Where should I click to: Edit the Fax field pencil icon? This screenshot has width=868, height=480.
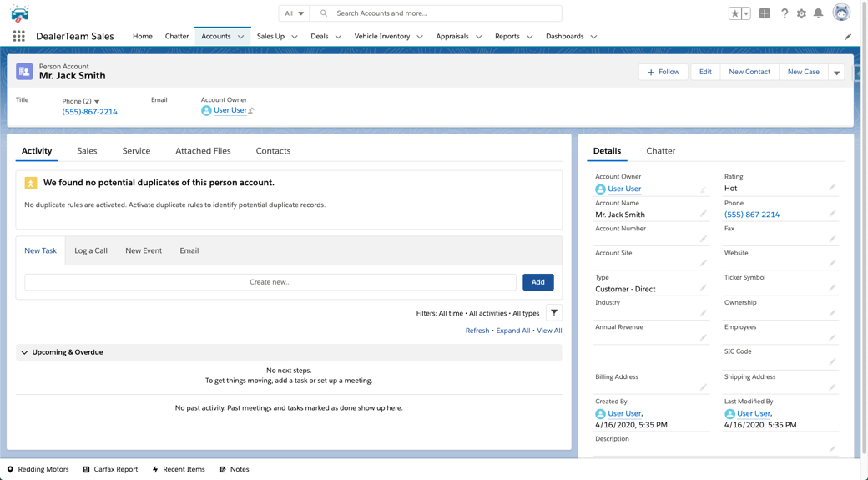point(832,239)
